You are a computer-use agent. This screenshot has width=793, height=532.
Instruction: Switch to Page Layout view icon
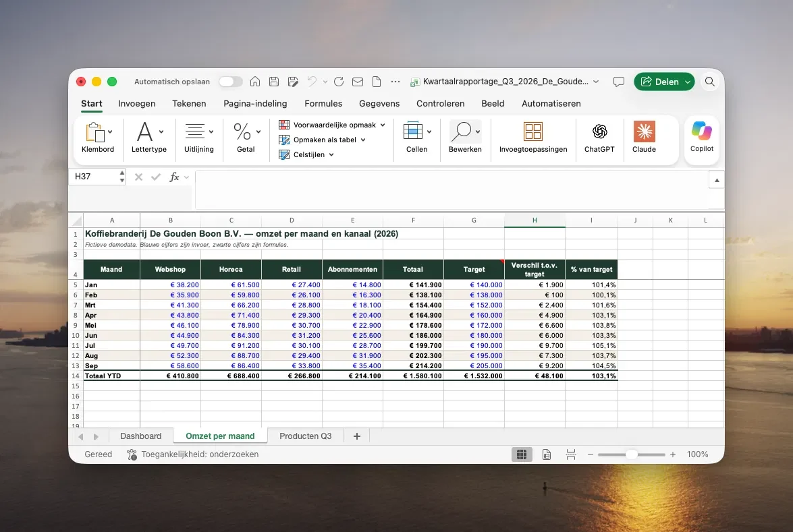click(x=547, y=454)
